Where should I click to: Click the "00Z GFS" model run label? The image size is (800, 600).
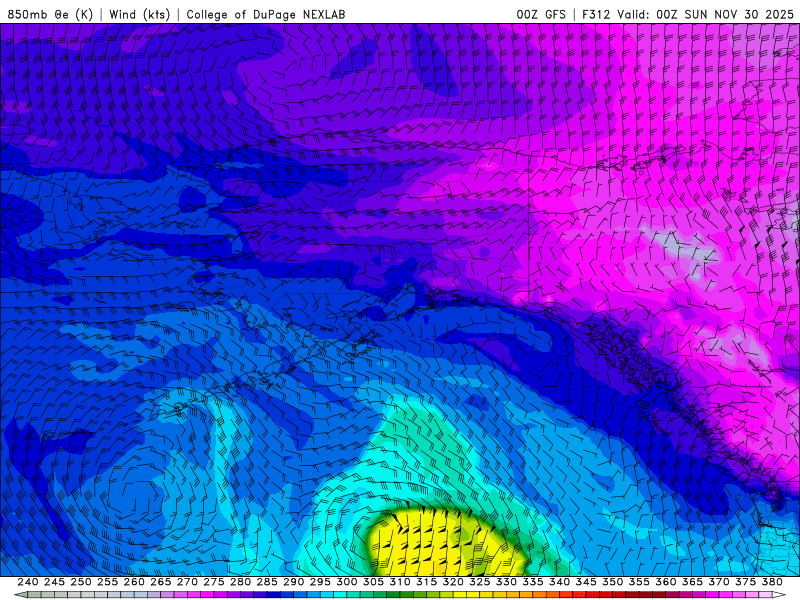[x=541, y=14]
